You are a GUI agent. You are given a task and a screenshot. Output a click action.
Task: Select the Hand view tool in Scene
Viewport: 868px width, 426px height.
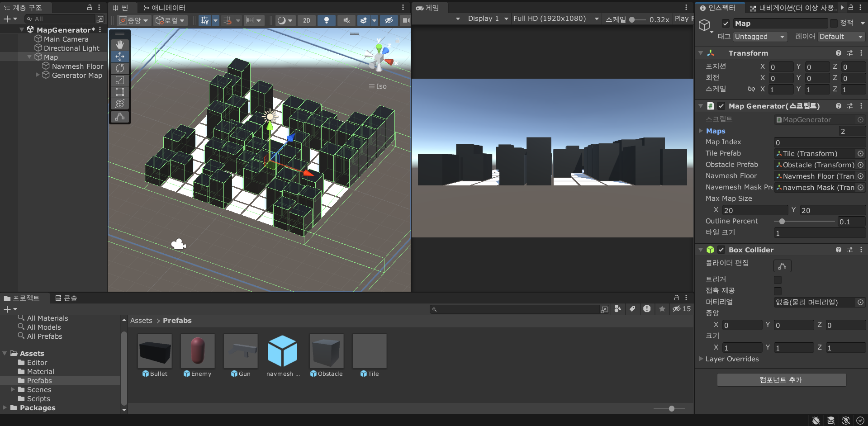[120, 44]
